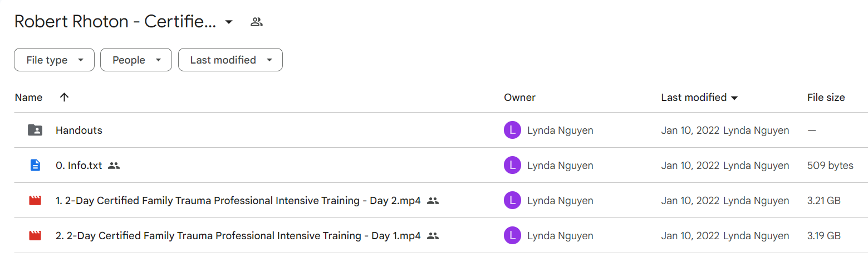Open the Last modified column dropdown
This screenshot has height=271, width=868.
pyautogui.click(x=734, y=98)
